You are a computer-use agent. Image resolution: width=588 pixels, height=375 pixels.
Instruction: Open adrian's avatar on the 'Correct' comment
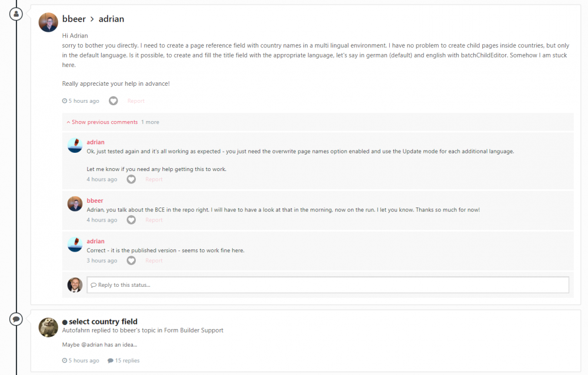75,244
